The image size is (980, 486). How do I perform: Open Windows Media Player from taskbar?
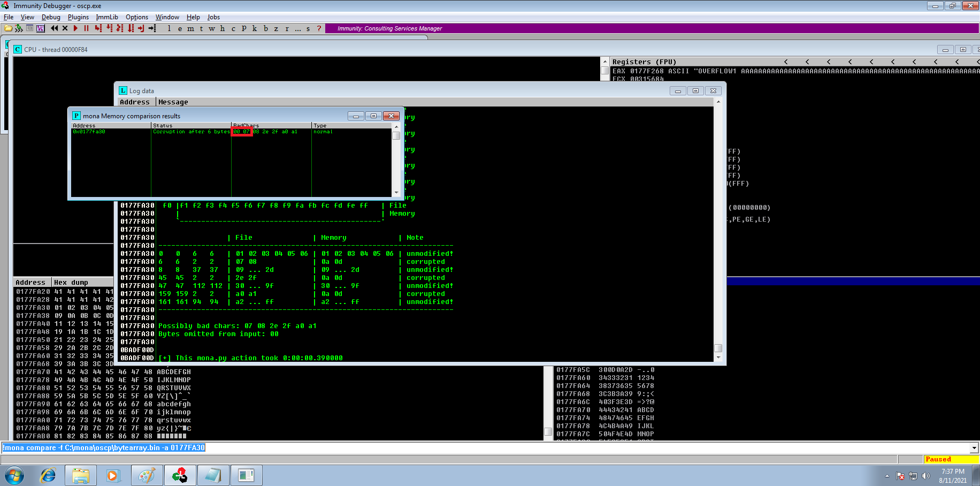click(x=112, y=475)
